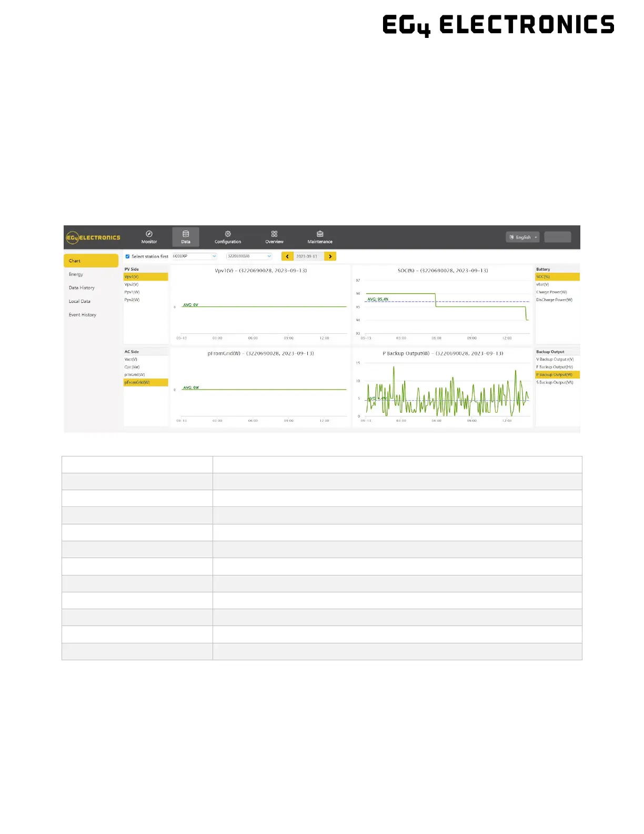Go to previous date with left arrow
Image resolution: width=644 pixels, height=834 pixels.
point(287,256)
